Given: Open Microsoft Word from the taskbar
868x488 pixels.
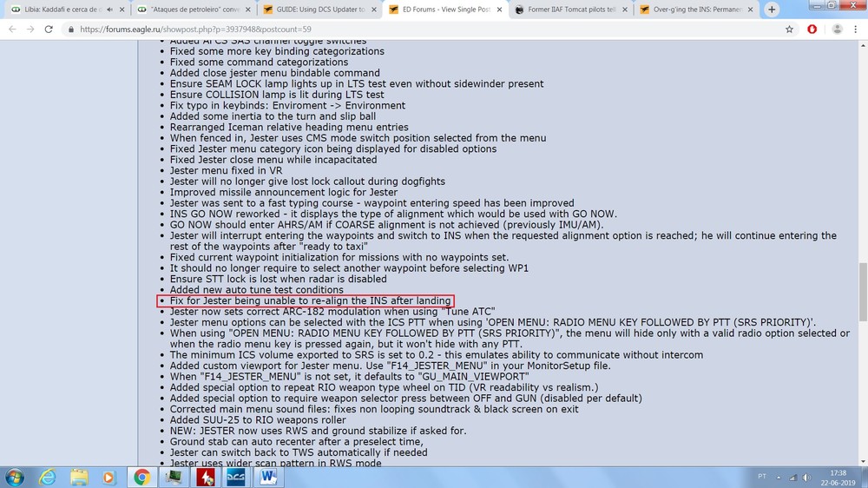Looking at the screenshot, I should (268, 477).
